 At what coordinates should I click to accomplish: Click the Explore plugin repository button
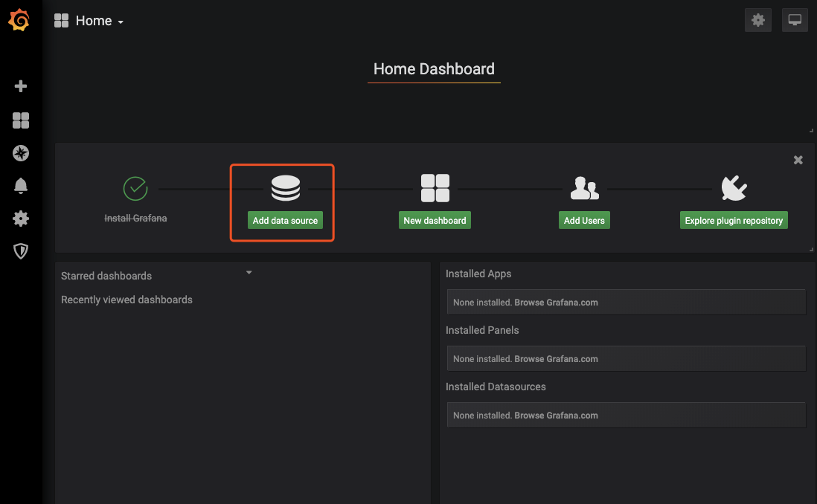pos(734,220)
